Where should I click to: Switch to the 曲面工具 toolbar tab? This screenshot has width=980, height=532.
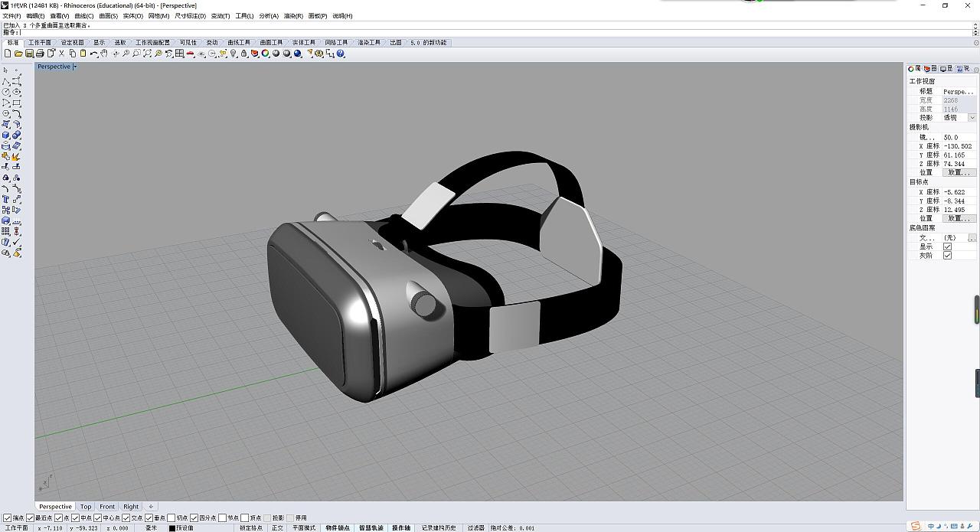tap(272, 42)
